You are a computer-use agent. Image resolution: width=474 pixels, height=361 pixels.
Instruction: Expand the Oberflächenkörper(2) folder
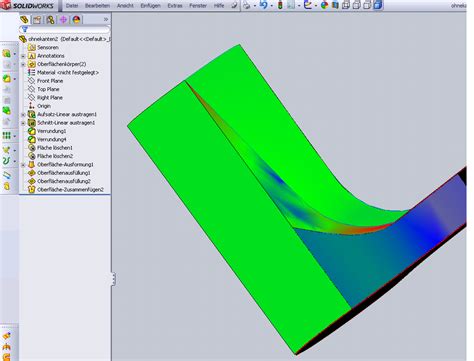tap(23, 64)
